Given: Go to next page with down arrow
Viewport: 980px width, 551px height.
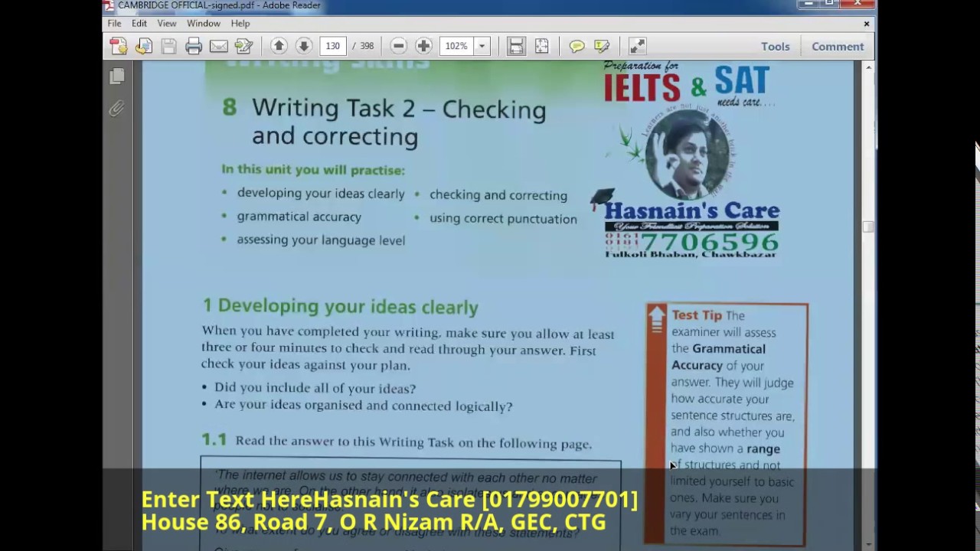Looking at the screenshot, I should click(304, 46).
